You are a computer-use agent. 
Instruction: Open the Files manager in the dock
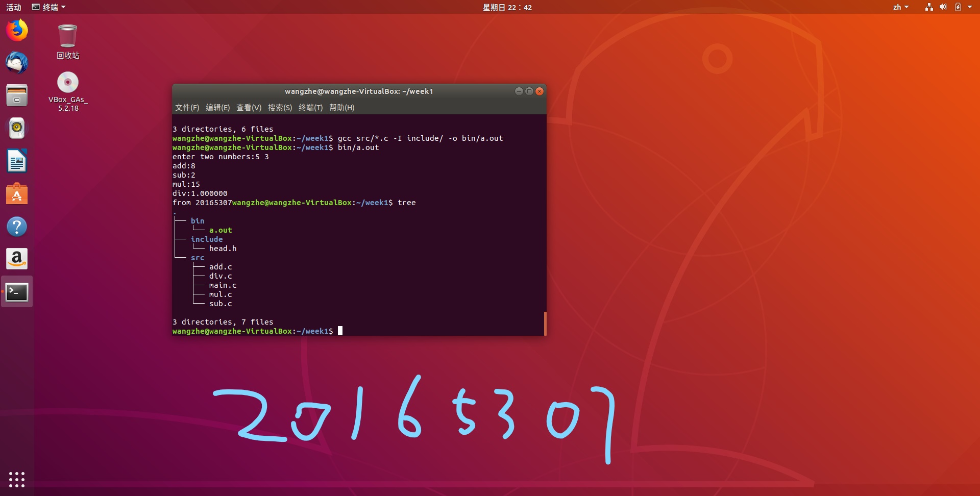17,95
